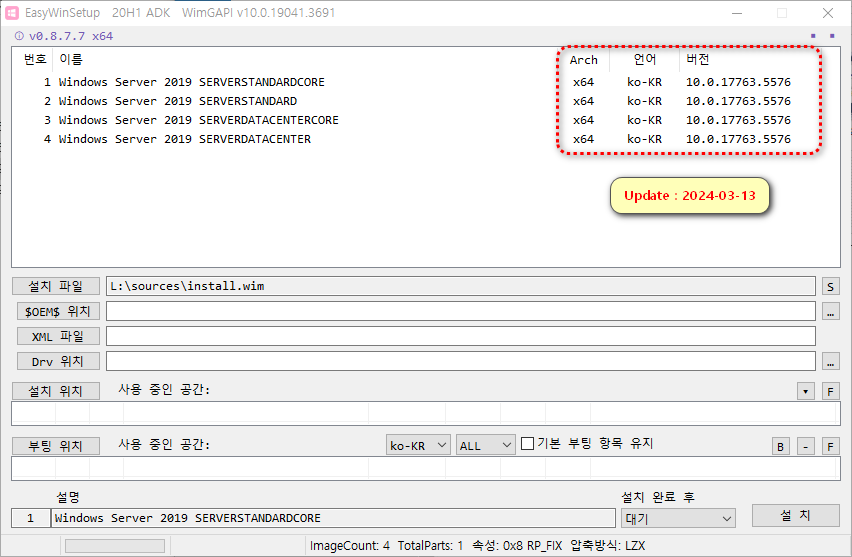852x557 pixels.
Task: Open the 설치 위치 drive dropdown arrow
Action: point(805,391)
